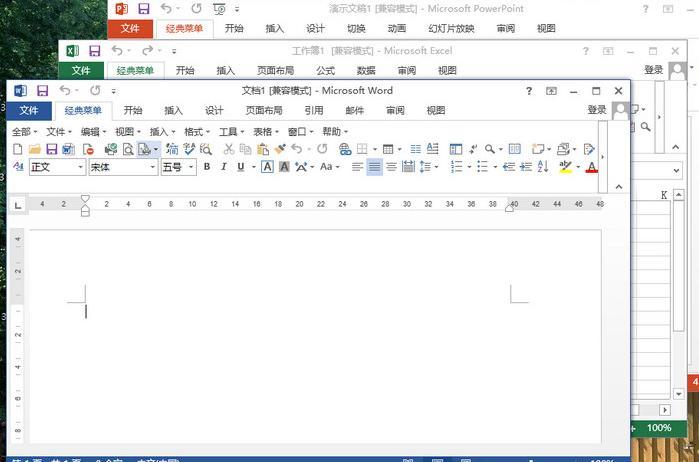This screenshot has height=462, width=699.
Task: Click the blue 文件 button in Word
Action: (x=29, y=111)
